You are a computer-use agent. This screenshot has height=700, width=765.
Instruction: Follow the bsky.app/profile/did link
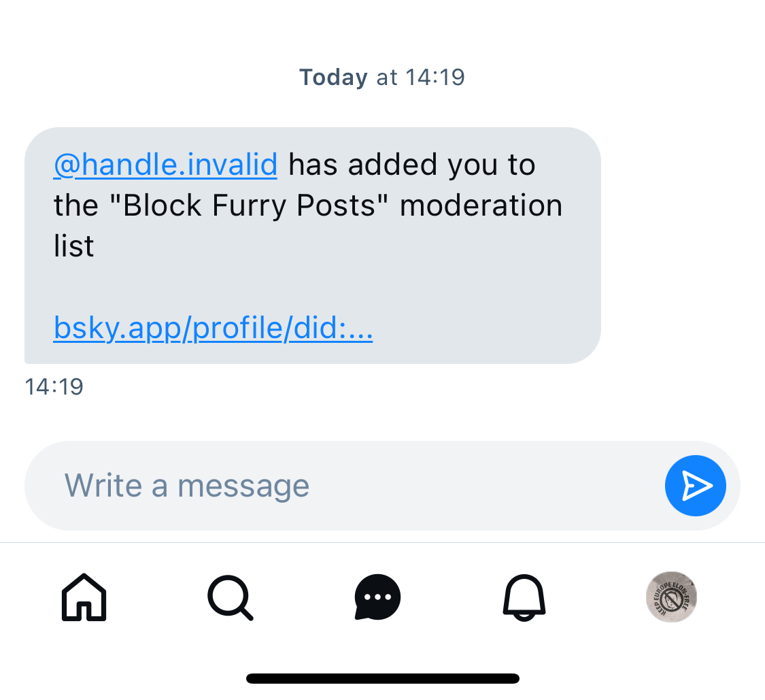click(x=213, y=329)
